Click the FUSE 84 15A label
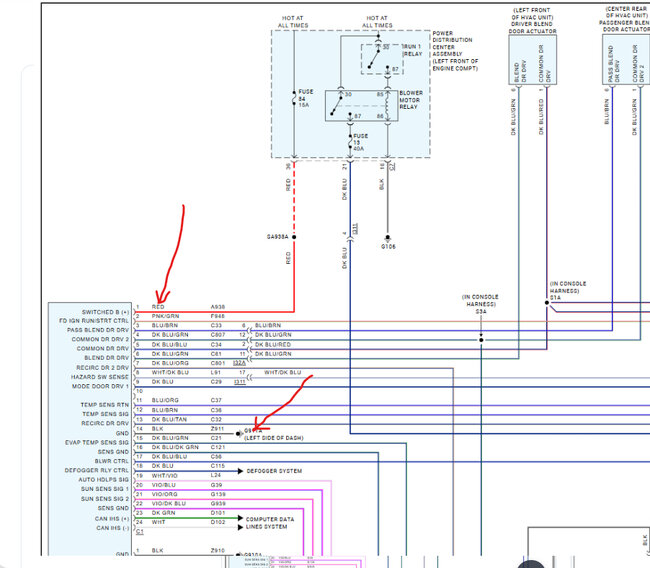The width and height of the screenshot is (650, 568). point(306,98)
